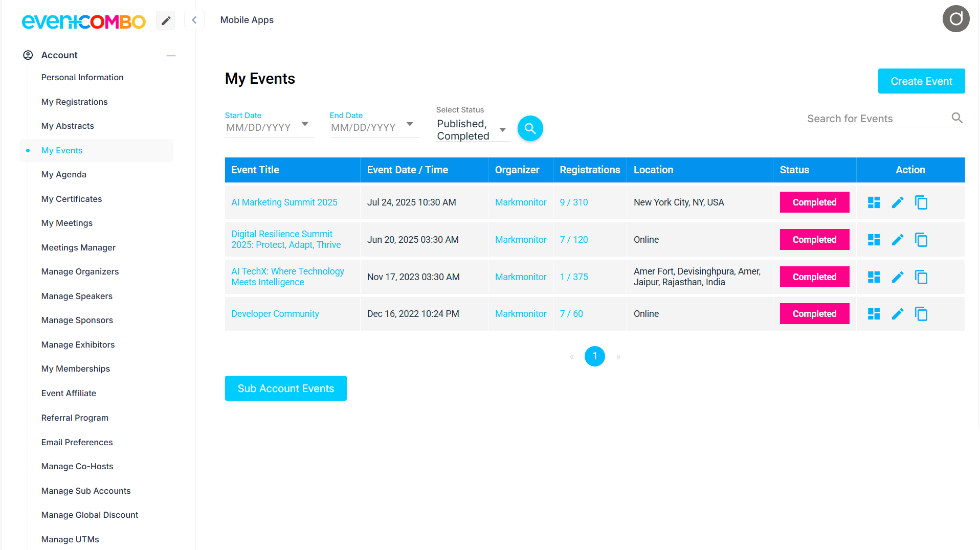Click the Sub Account Events button

285,388
